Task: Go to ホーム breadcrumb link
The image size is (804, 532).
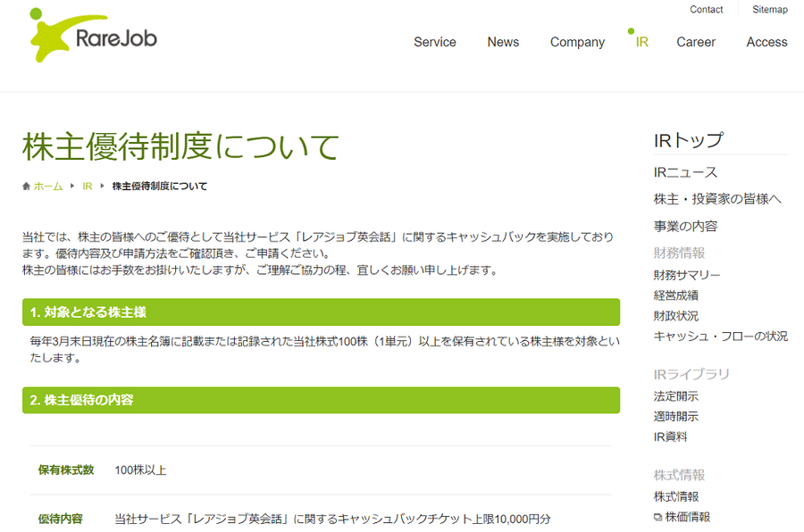Action: [48, 186]
